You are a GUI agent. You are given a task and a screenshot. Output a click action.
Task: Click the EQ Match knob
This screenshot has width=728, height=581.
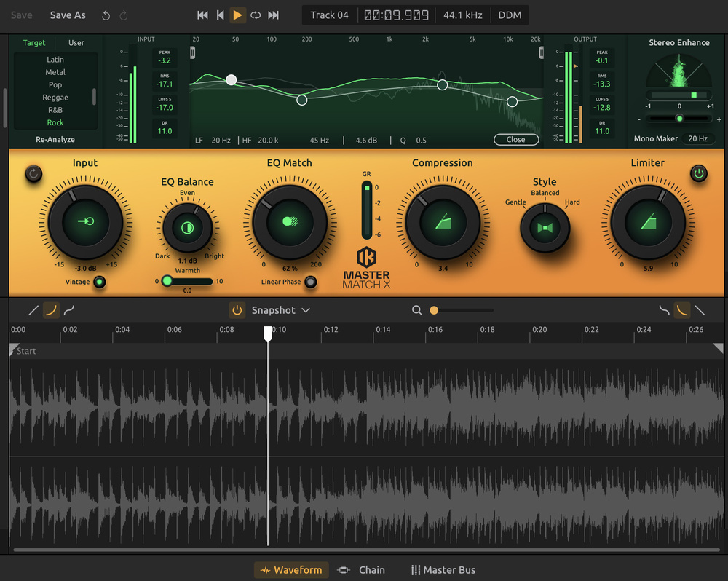click(290, 221)
